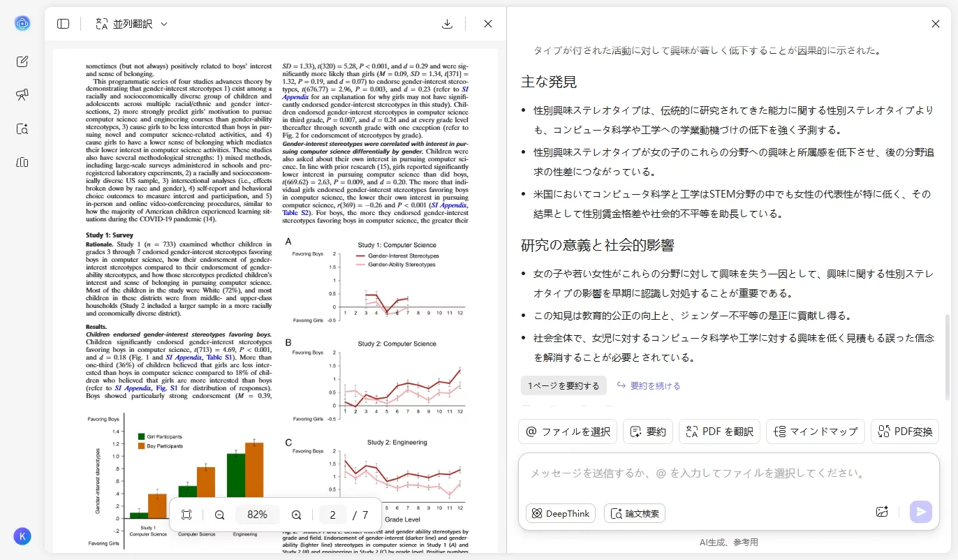Image resolution: width=958 pixels, height=560 pixels.
Task: Select the telescope discover icon in sidebar
Action: (x=22, y=94)
